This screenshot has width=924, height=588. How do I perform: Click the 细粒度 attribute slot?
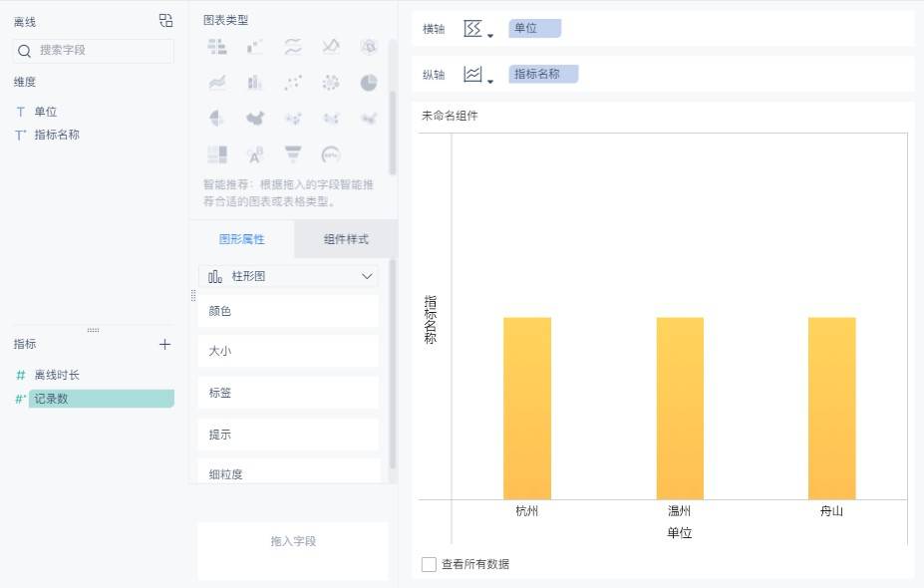tap(288, 471)
